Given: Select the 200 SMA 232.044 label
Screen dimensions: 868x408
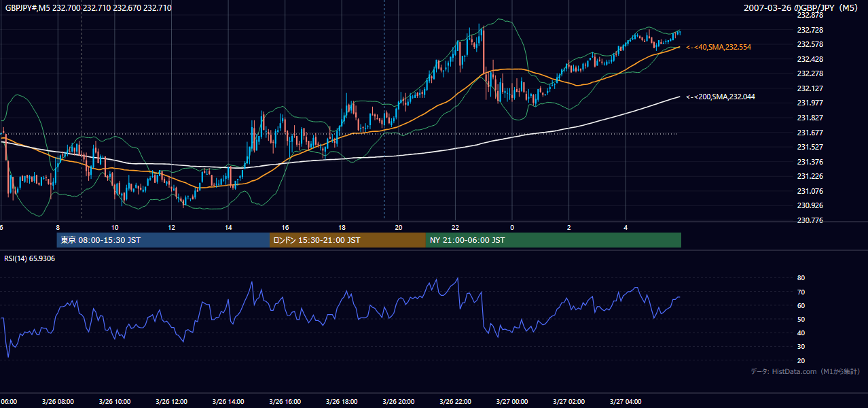Looking at the screenshot, I should click(720, 97).
